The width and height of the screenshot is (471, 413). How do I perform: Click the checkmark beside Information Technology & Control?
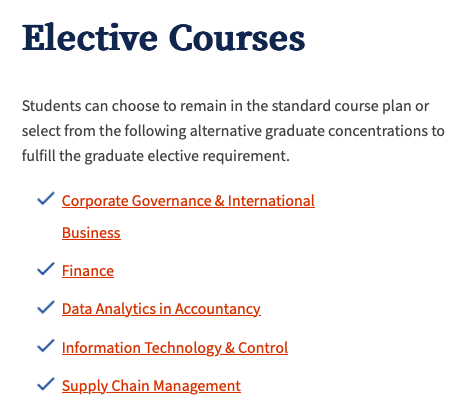pos(46,346)
